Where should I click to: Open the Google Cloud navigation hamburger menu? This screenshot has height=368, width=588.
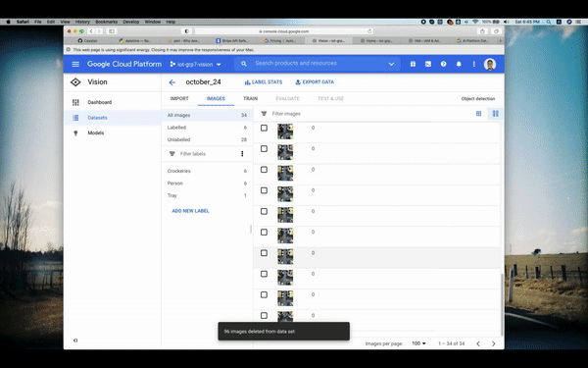(75, 64)
